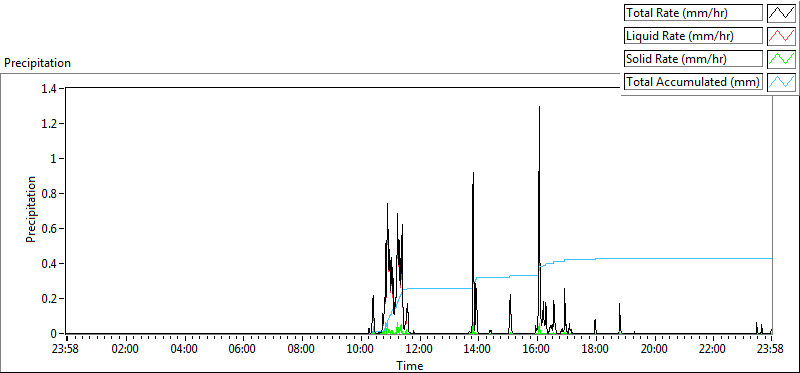
Task: Click the 16:00 time axis label
Action: [537, 349]
